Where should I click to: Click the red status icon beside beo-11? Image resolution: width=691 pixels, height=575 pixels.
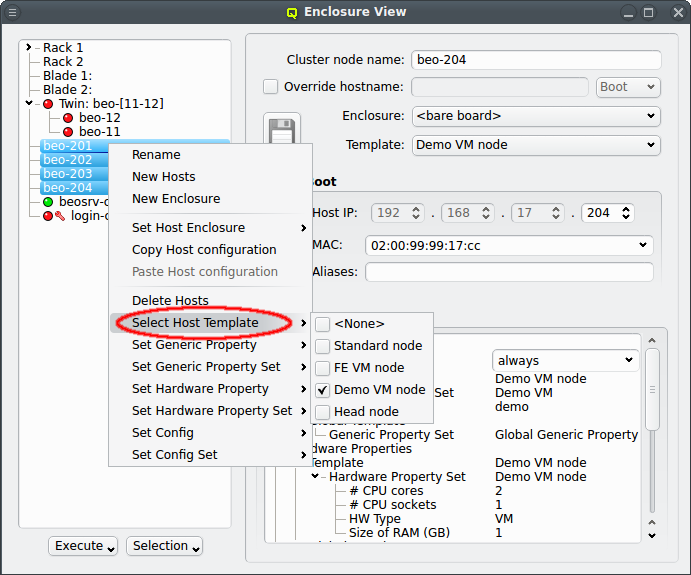pyautogui.click(x=68, y=132)
